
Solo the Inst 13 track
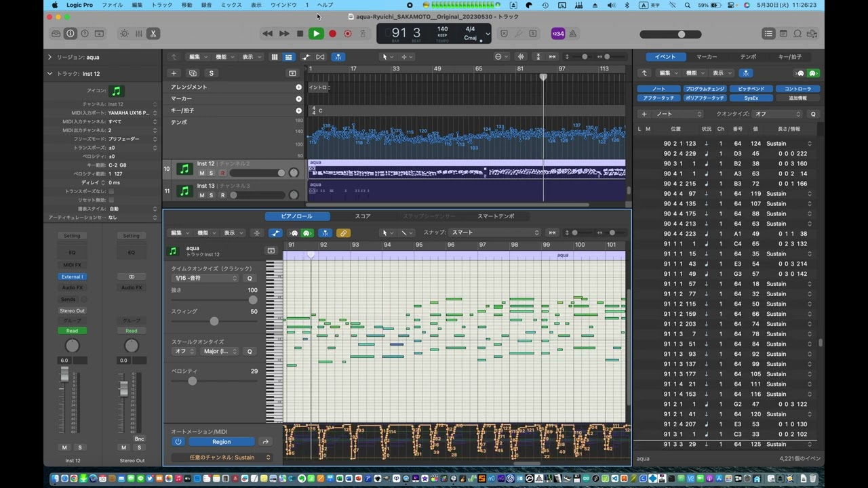pyautogui.click(x=212, y=195)
